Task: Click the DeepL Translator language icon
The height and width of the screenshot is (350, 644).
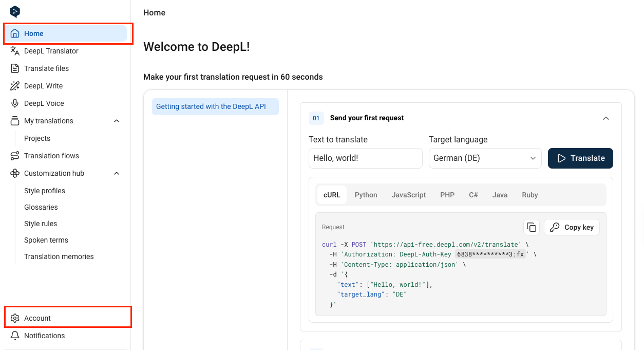Action: (x=15, y=51)
